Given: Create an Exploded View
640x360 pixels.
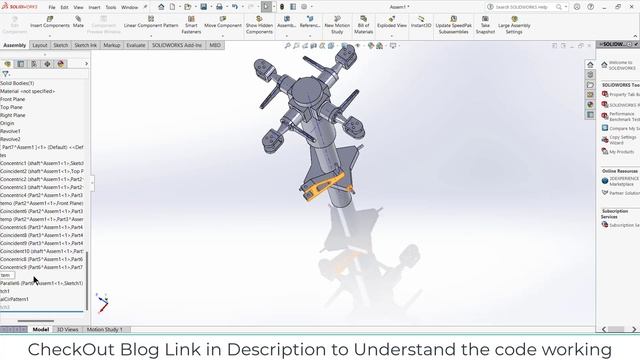Looking at the screenshot, I should (391, 22).
